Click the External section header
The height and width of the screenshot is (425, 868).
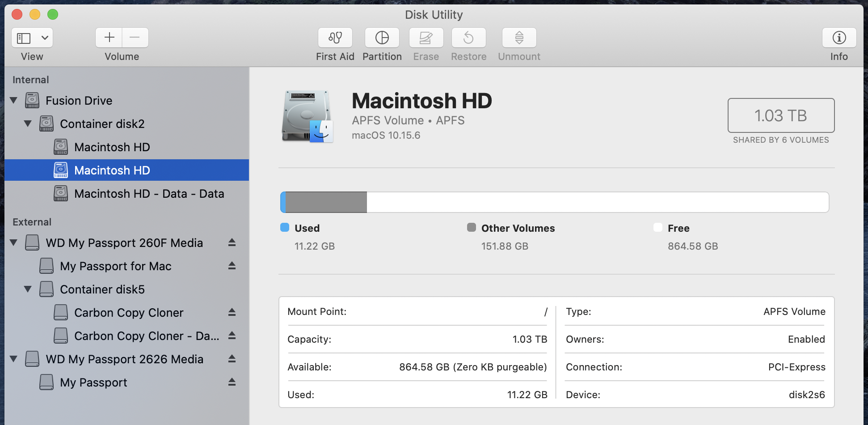pos(32,222)
